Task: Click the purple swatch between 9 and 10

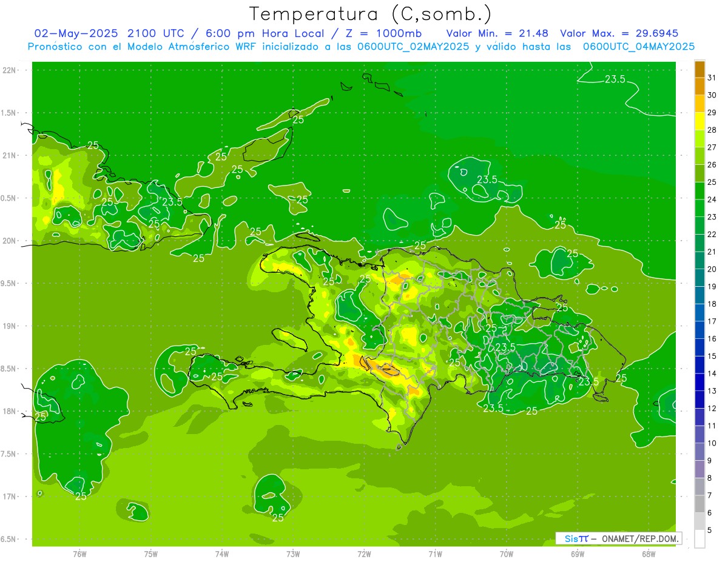Action: [700, 452]
